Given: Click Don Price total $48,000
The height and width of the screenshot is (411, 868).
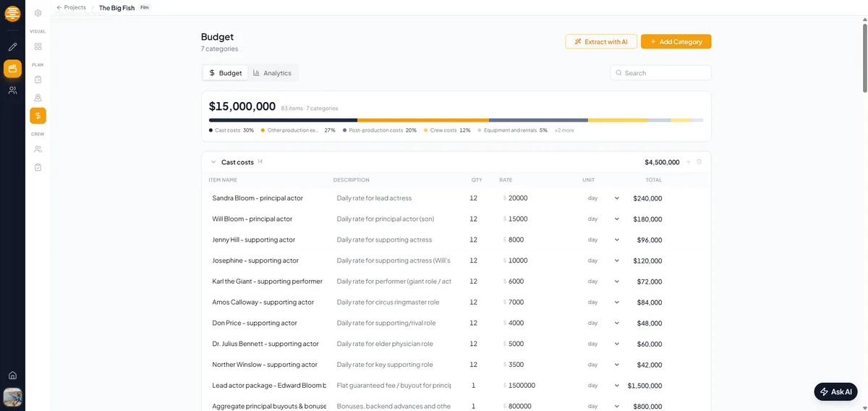Looking at the screenshot, I should [650, 323].
